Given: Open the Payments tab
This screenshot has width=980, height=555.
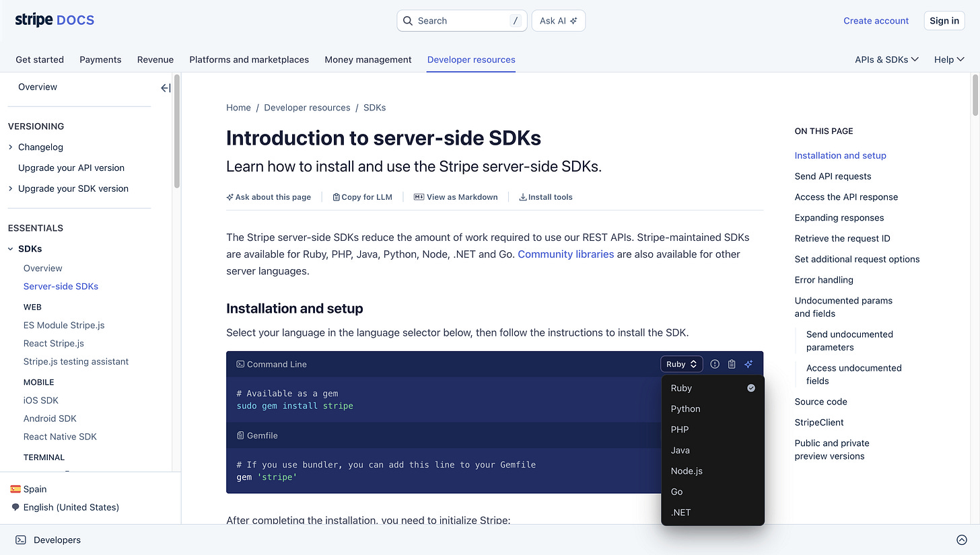Looking at the screenshot, I should 100,59.
